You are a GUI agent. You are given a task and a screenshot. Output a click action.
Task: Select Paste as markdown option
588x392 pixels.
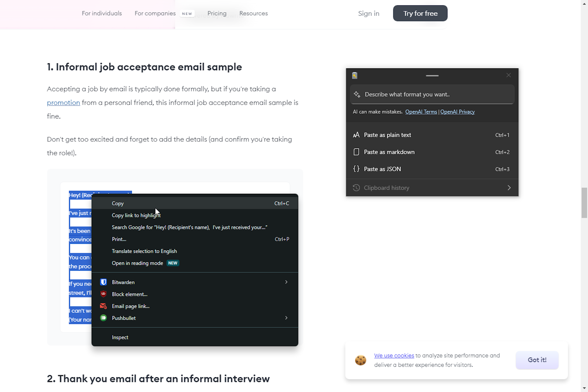click(x=432, y=152)
